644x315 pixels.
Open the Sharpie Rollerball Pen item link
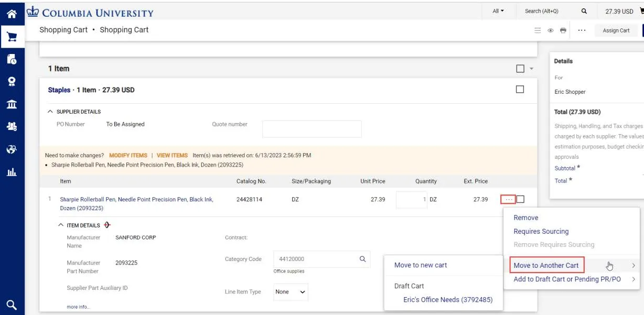[137, 204]
